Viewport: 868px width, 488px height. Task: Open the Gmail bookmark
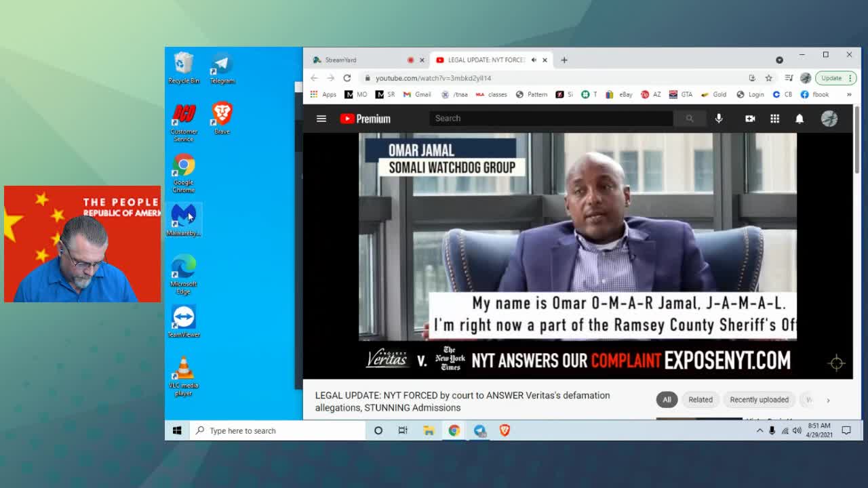click(417, 95)
